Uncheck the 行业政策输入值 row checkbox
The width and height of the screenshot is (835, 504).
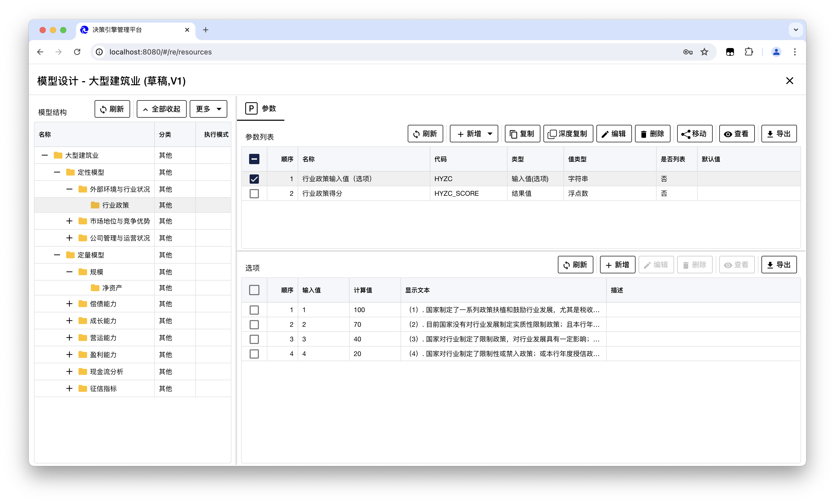pos(254,179)
